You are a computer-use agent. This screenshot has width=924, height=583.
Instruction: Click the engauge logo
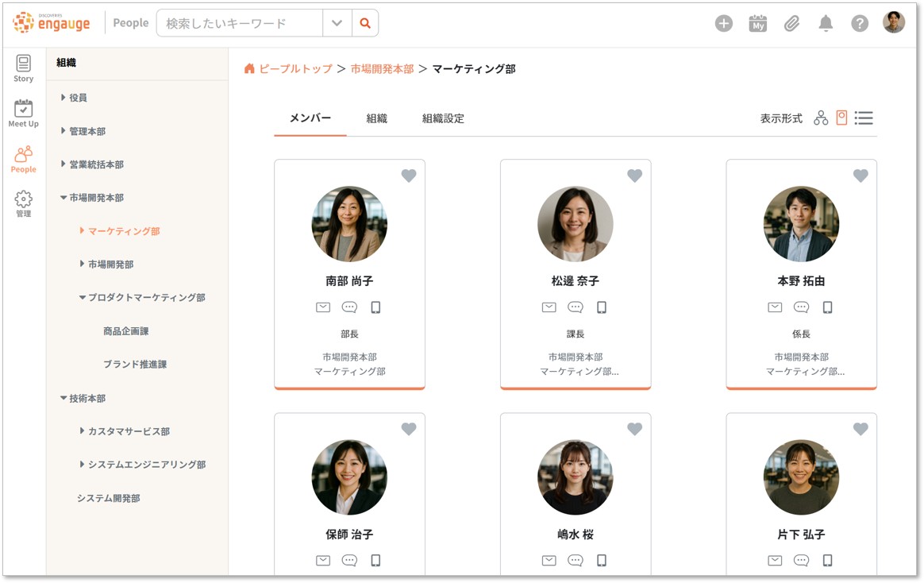(52, 22)
